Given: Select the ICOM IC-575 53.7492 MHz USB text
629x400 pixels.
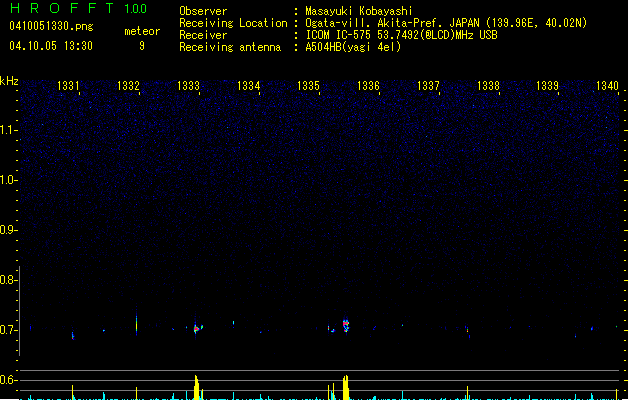Looking at the screenshot, I should (402, 35).
